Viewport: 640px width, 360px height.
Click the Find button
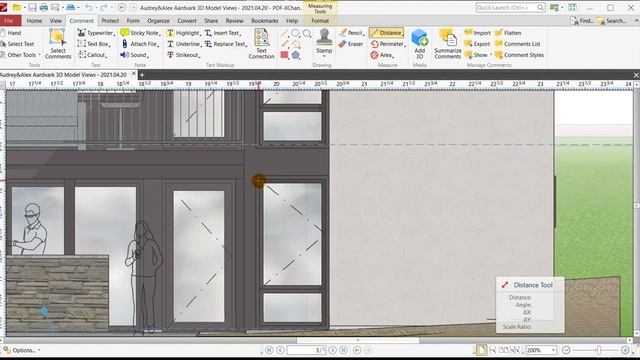coord(582,20)
